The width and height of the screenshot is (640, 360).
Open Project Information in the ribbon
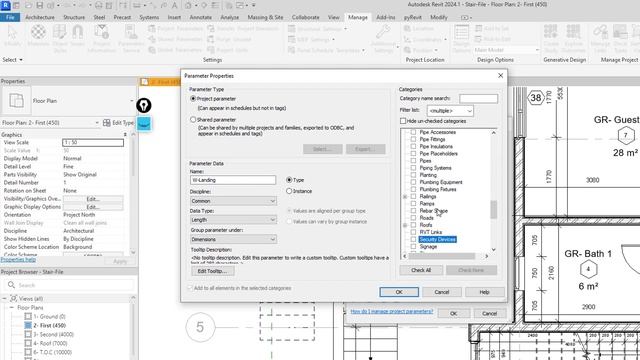(x=101, y=38)
